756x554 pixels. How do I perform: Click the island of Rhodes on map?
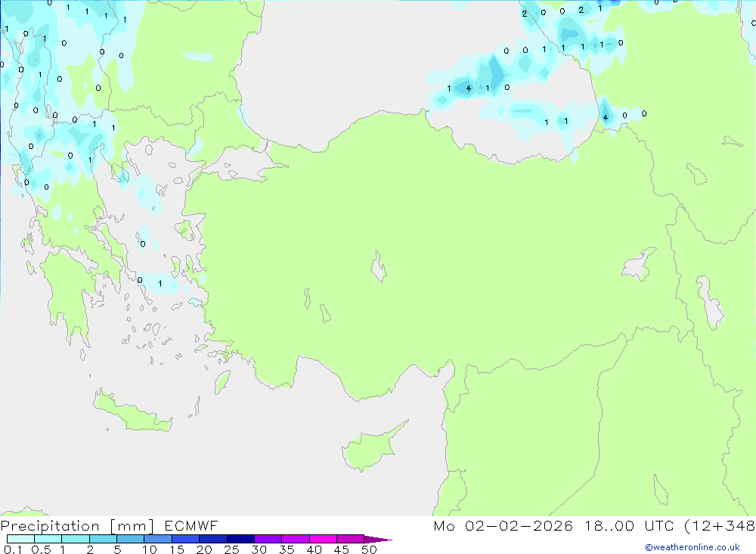pyautogui.click(x=222, y=382)
